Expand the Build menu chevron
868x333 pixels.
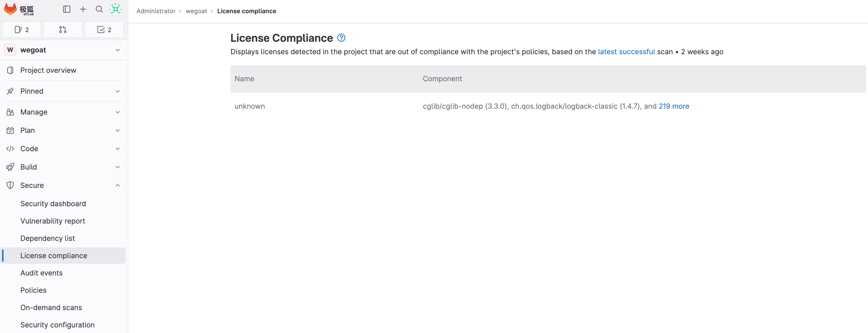(x=118, y=167)
